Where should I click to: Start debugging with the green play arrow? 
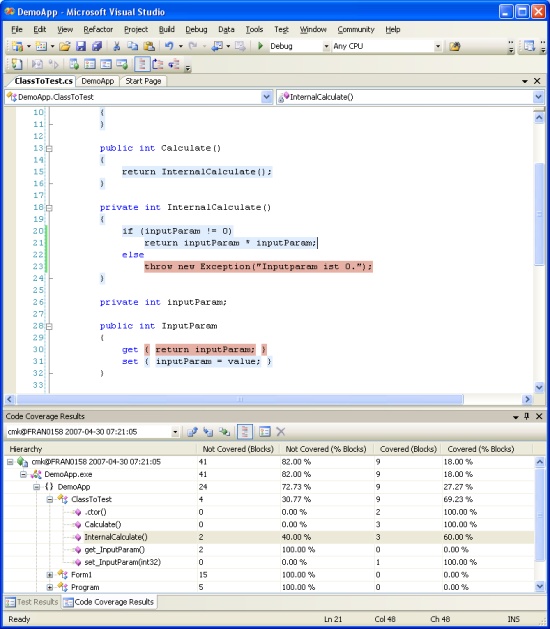[x=260, y=46]
